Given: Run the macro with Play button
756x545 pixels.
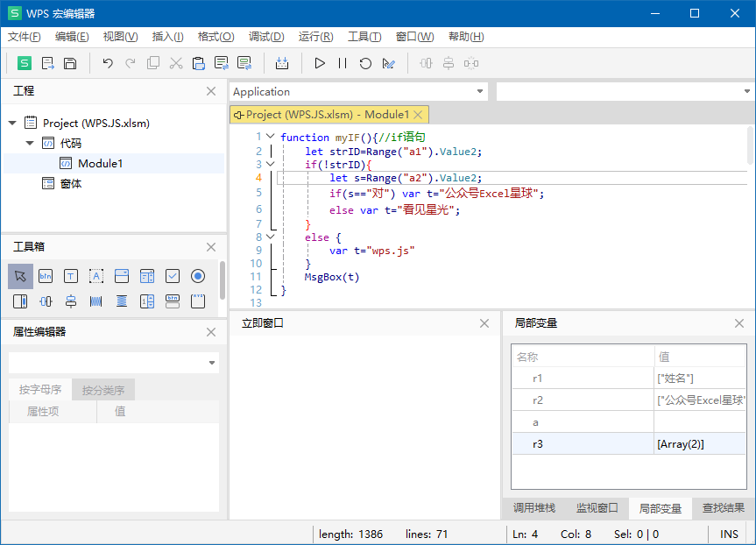Looking at the screenshot, I should point(320,63).
